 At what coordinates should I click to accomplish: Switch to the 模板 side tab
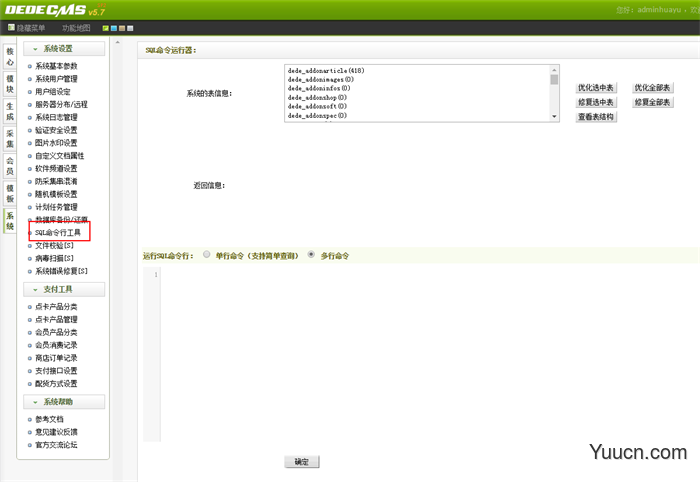[10, 192]
